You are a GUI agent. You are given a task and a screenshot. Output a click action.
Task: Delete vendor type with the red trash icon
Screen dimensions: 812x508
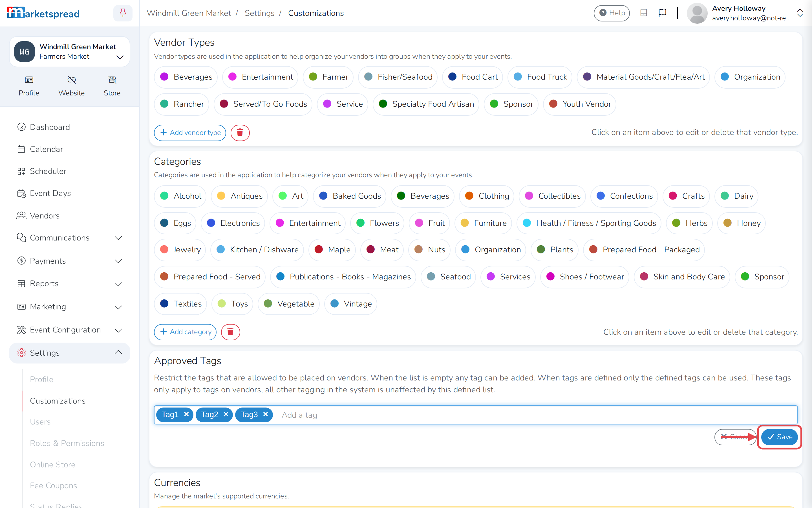240,132
